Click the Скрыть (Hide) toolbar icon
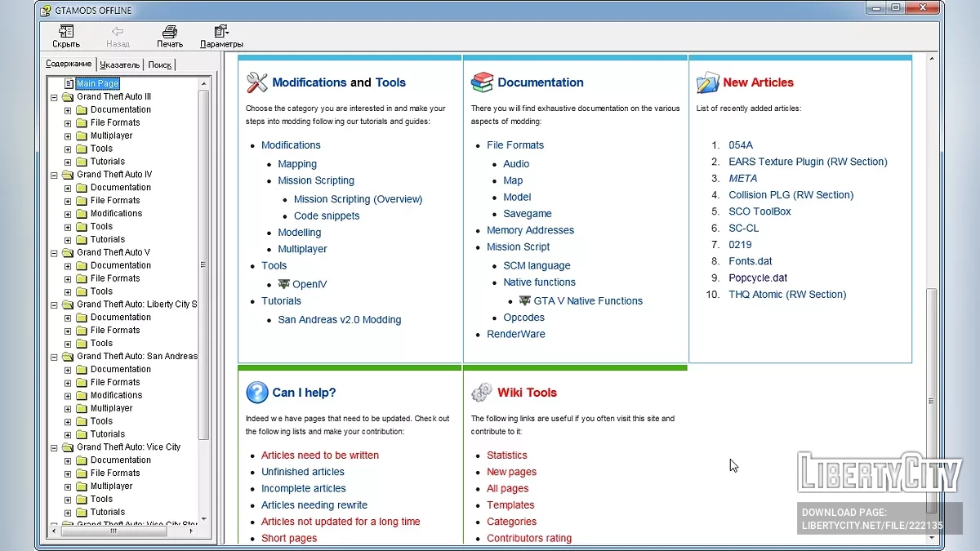Viewport: 980px width, 551px height. click(66, 33)
